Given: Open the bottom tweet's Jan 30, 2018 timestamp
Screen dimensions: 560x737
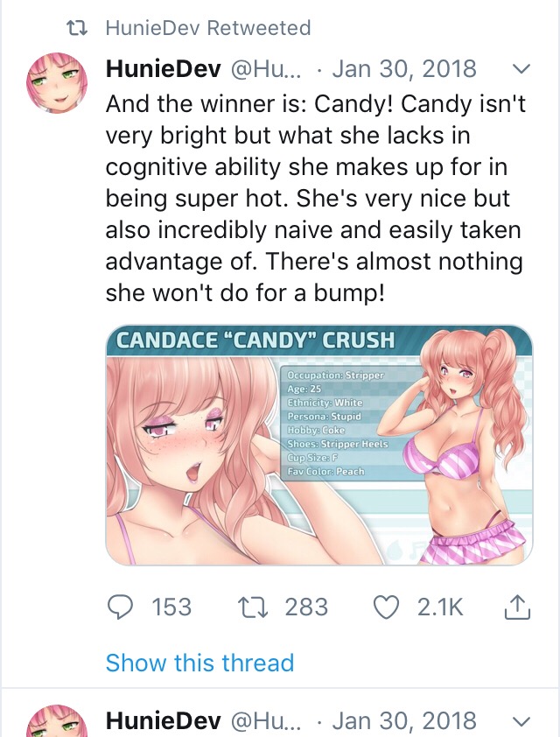Looking at the screenshot, I should 404,720.
